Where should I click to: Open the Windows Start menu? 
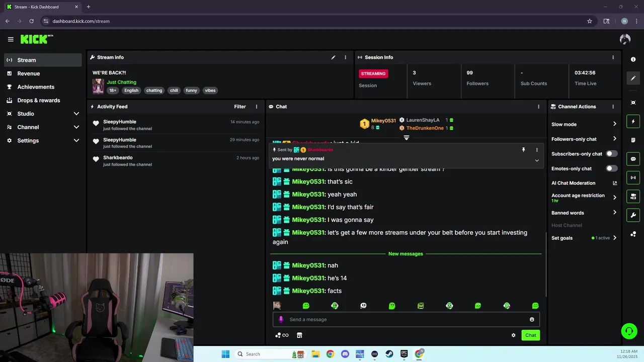pyautogui.click(x=225, y=354)
